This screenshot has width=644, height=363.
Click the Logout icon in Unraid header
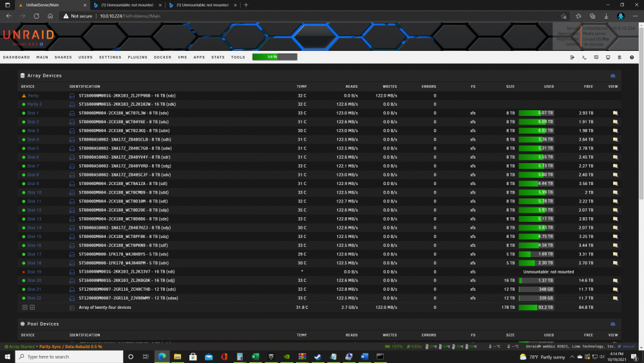tap(572, 57)
